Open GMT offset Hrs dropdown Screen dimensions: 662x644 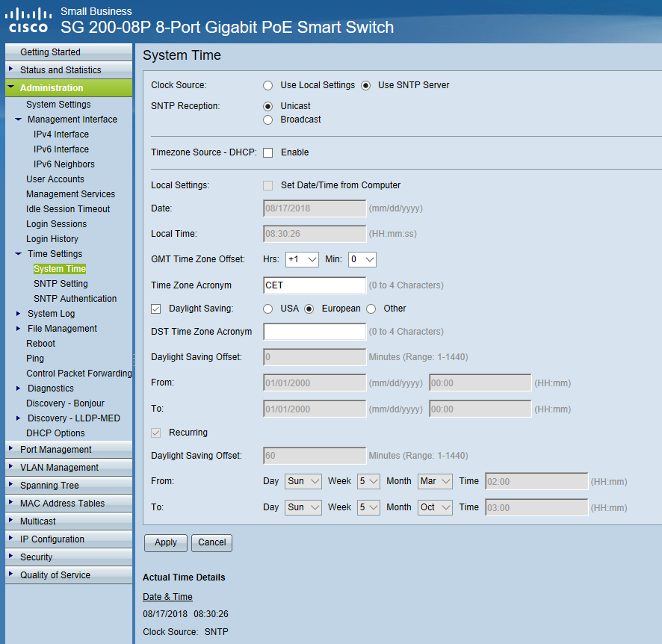(x=302, y=259)
